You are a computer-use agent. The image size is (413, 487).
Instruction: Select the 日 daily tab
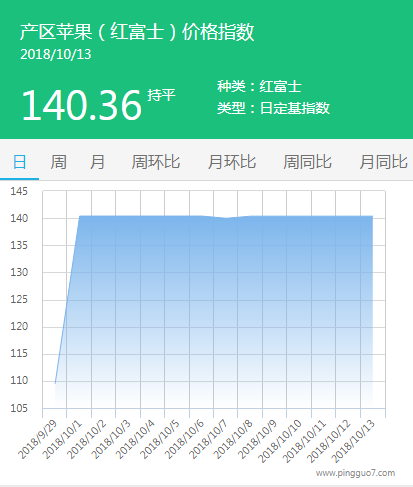(19, 162)
